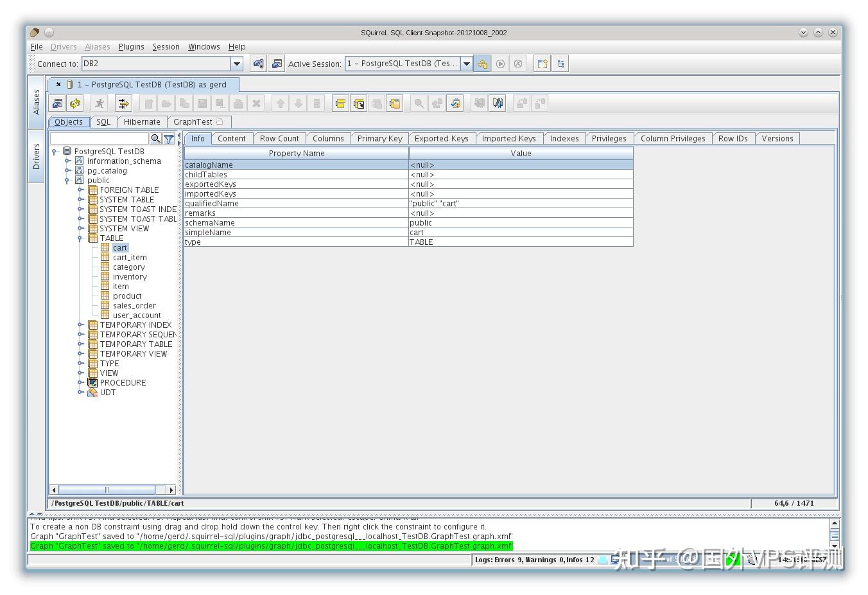Switch to the Aliases side panel
Image resolution: width=868 pixels, height=595 pixels.
click(x=37, y=103)
